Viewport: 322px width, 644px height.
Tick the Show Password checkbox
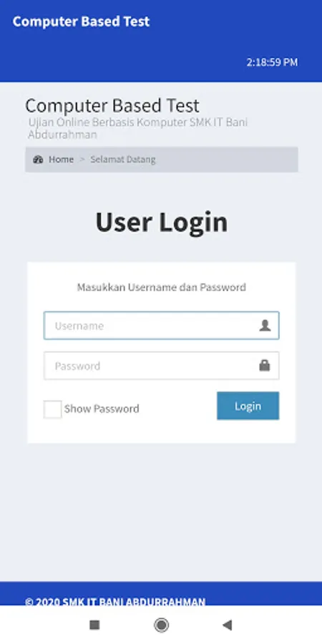point(52,409)
